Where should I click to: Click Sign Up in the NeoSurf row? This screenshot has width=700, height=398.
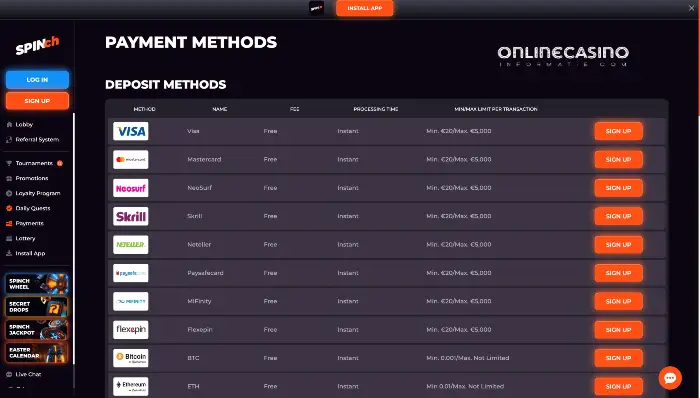coord(618,188)
